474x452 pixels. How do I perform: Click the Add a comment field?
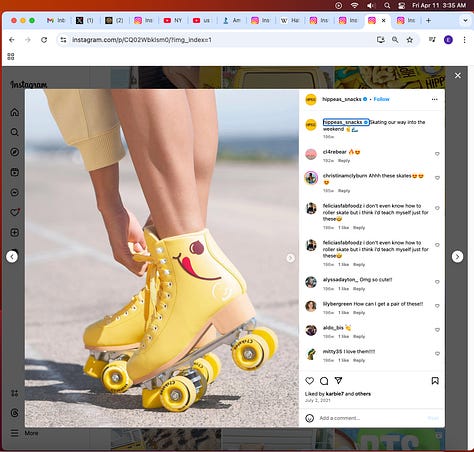click(370, 418)
